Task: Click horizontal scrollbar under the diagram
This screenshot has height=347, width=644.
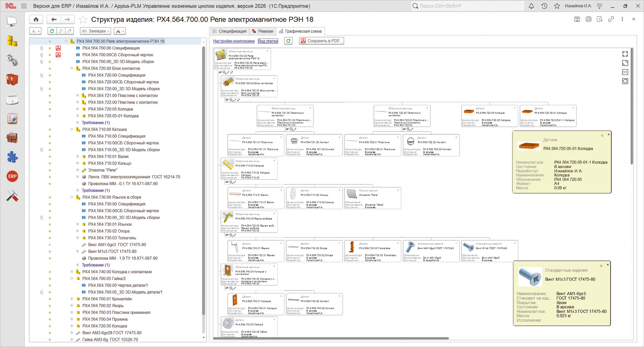Action: click(331, 338)
